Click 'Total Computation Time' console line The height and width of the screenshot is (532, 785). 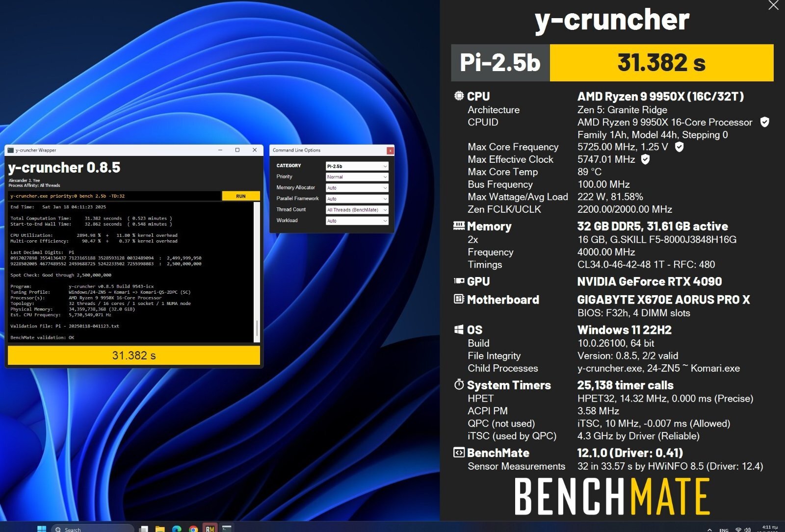click(91, 218)
